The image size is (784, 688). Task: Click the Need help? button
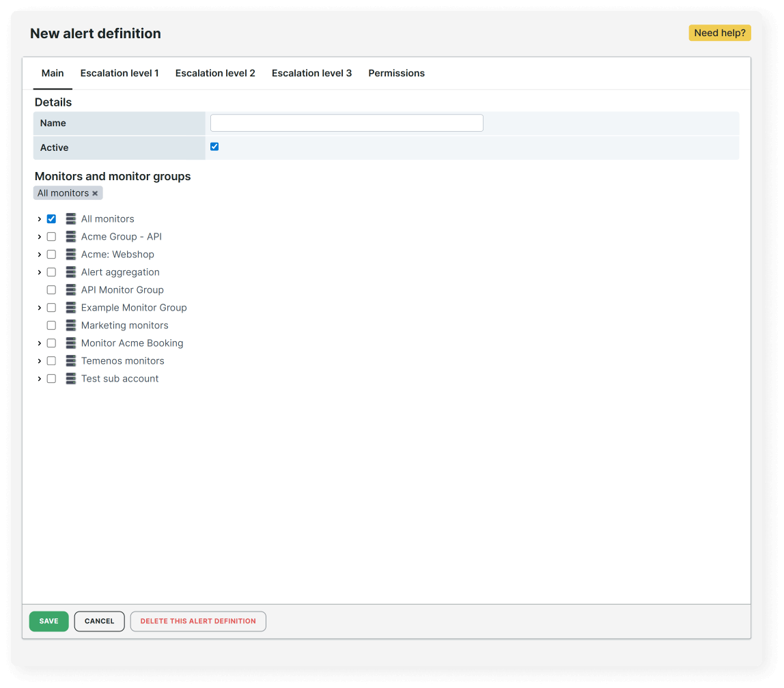pos(720,32)
